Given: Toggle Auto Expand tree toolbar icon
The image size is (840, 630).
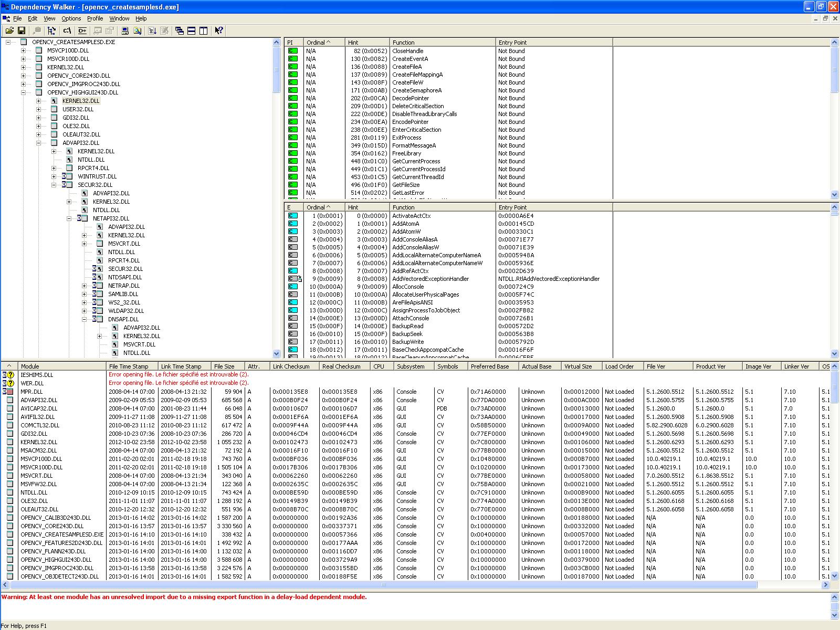Looking at the screenshot, I should pyautogui.click(x=51, y=30).
